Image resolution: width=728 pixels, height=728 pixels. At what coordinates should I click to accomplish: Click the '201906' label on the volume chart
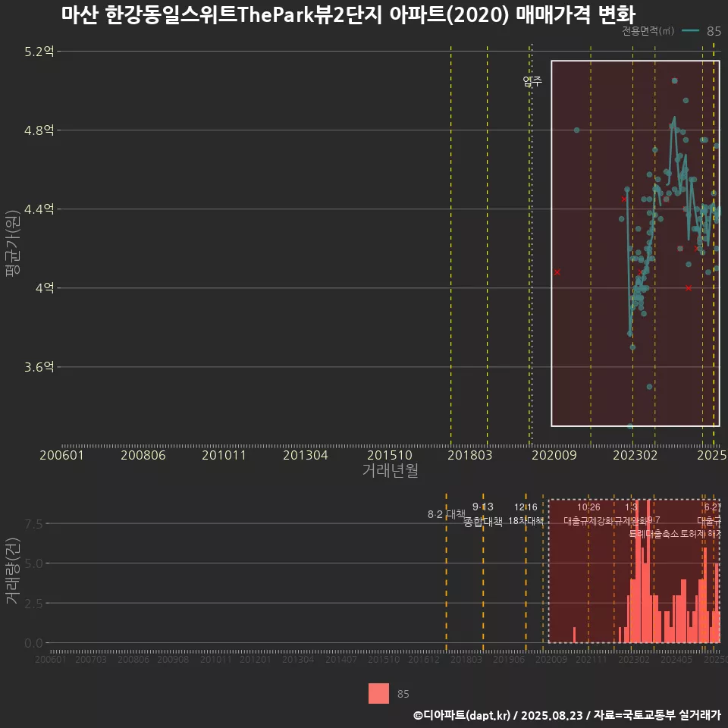(x=509, y=659)
